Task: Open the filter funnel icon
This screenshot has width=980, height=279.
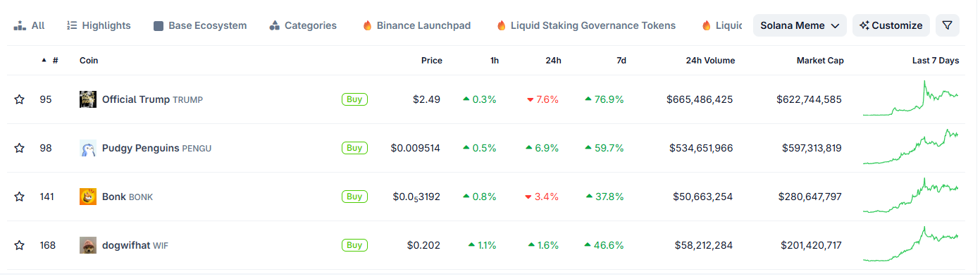Action: (x=948, y=25)
